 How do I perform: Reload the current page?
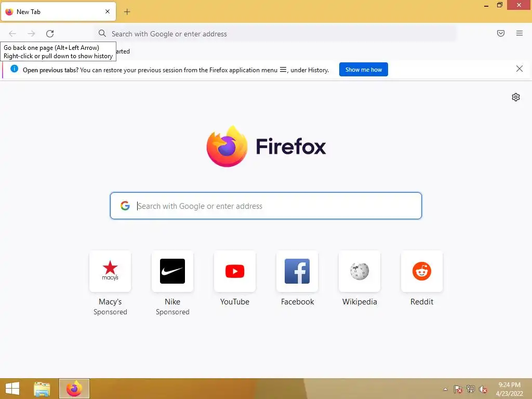pyautogui.click(x=50, y=34)
